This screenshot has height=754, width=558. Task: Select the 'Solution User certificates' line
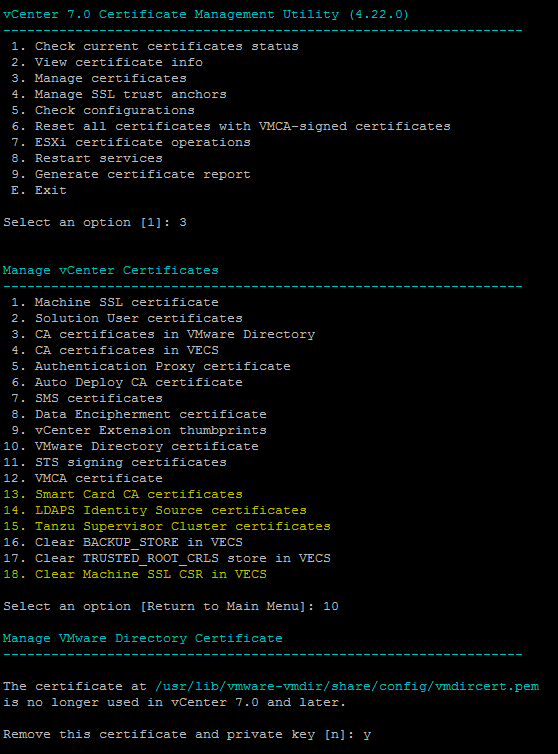pos(127,318)
